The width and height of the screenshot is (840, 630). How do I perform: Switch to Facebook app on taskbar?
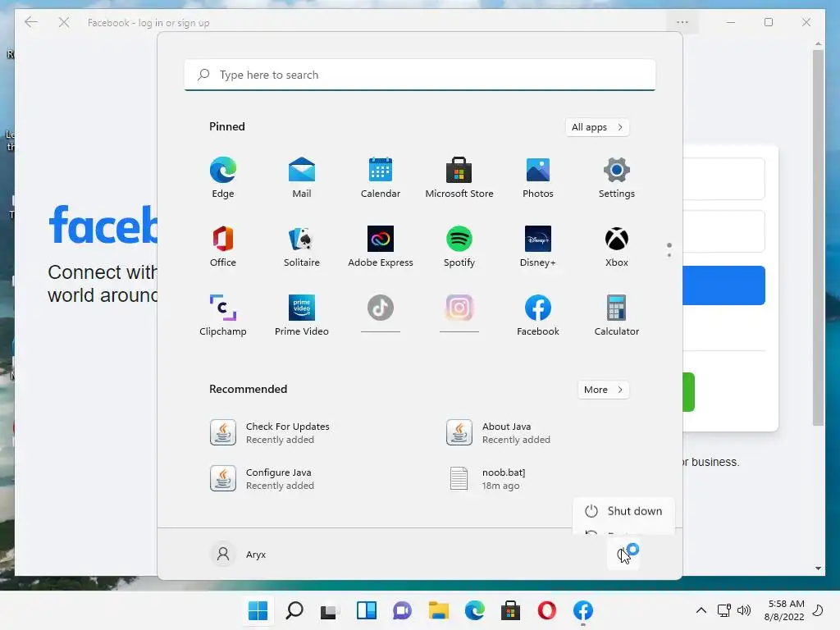[583, 610]
